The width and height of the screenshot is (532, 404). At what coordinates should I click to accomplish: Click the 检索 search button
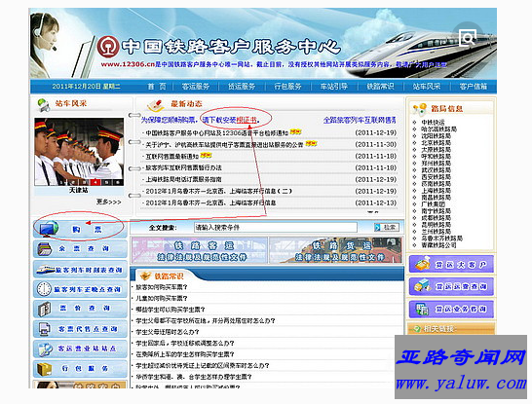[x=387, y=228]
